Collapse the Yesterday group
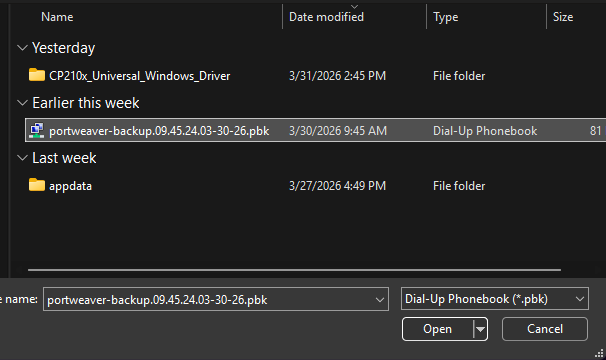 coord(22,48)
